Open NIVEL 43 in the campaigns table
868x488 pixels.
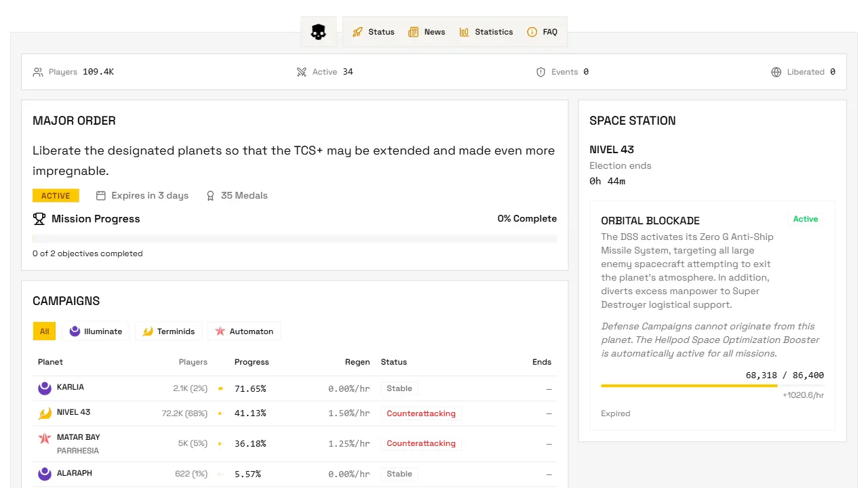pos(294,413)
